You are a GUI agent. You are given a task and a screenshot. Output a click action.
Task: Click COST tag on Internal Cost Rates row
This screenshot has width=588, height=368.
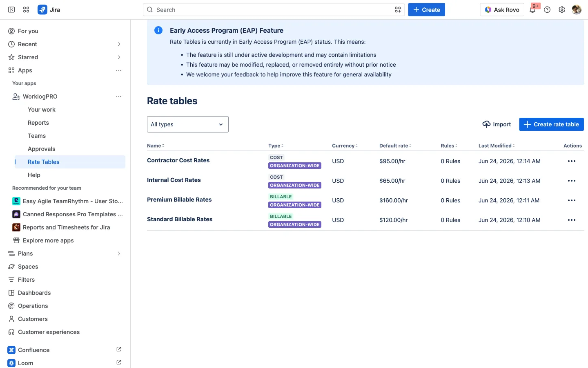(x=276, y=177)
